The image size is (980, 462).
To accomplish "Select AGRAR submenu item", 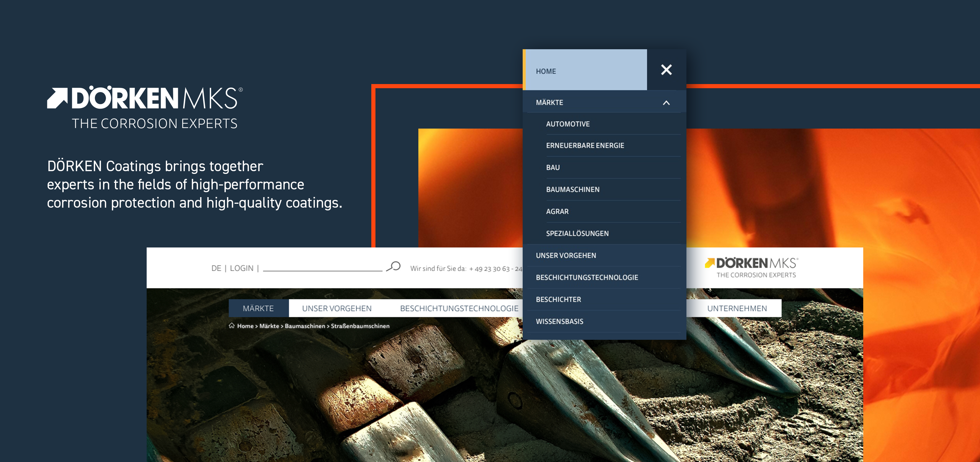I will point(557,212).
